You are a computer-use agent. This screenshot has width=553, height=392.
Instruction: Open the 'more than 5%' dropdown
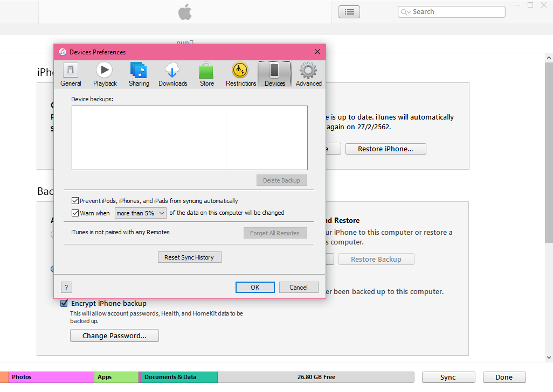coord(140,213)
